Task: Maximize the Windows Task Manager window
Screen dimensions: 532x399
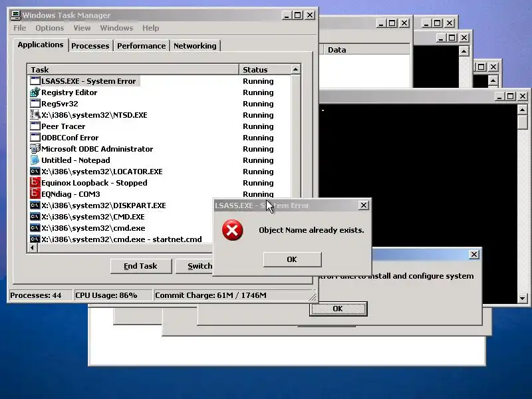Action: [298, 15]
